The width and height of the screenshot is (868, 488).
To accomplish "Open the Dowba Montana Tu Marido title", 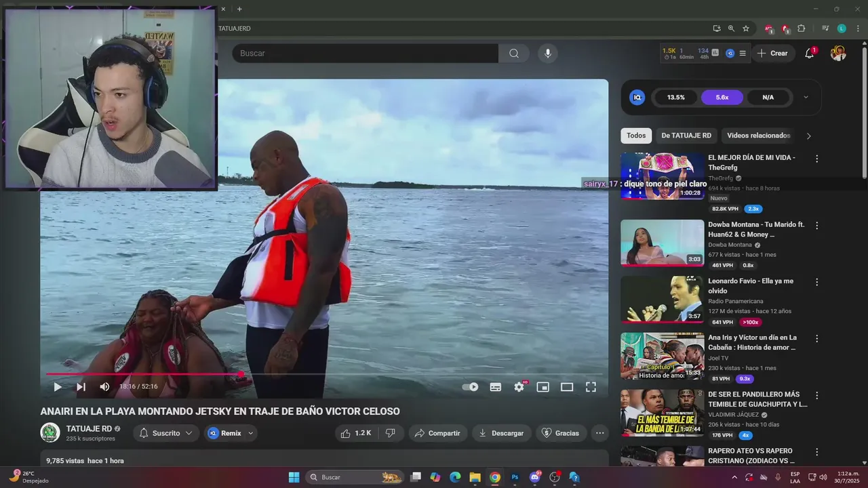I will coord(756,229).
